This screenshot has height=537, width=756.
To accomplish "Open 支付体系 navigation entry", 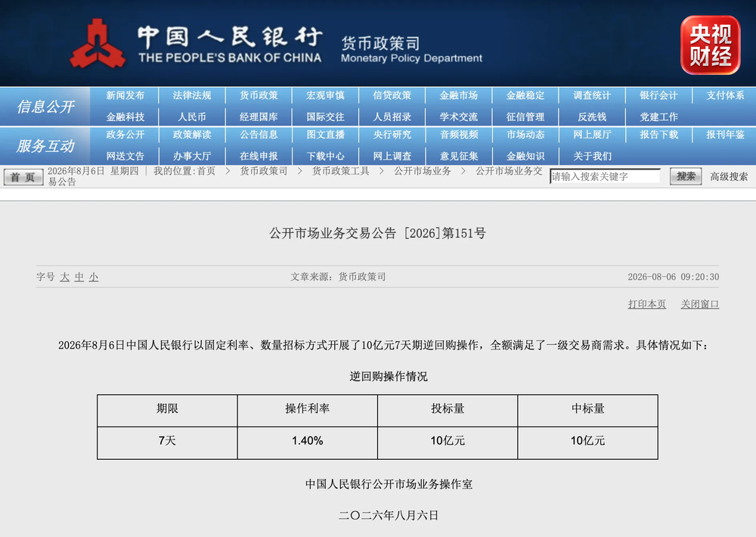I will tap(725, 95).
